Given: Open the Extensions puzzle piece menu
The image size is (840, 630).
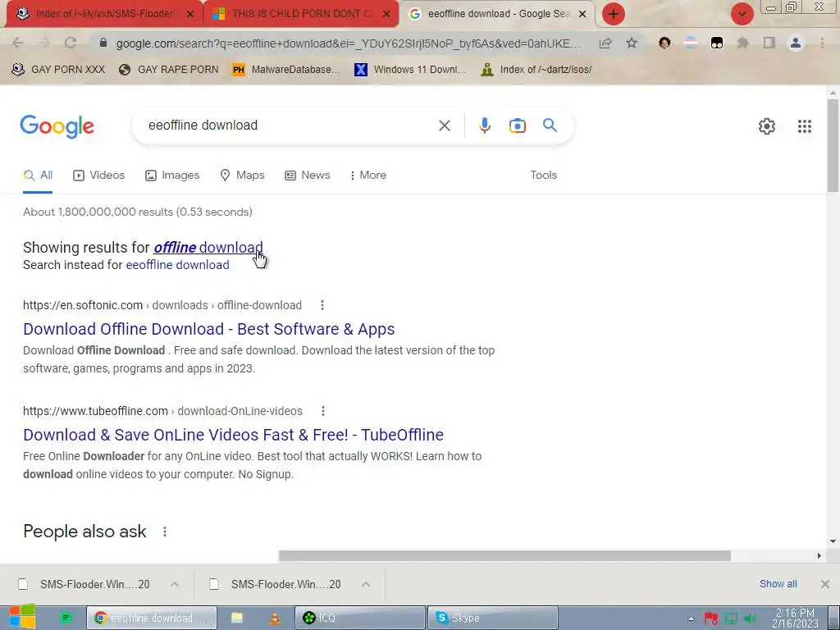Looking at the screenshot, I should point(743,43).
